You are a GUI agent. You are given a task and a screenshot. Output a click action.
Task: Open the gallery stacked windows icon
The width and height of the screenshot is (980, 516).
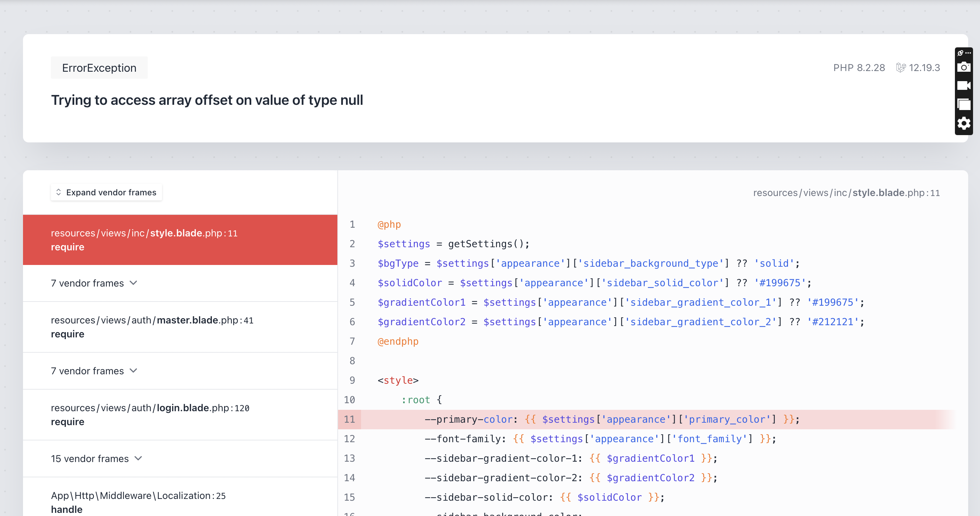click(964, 104)
